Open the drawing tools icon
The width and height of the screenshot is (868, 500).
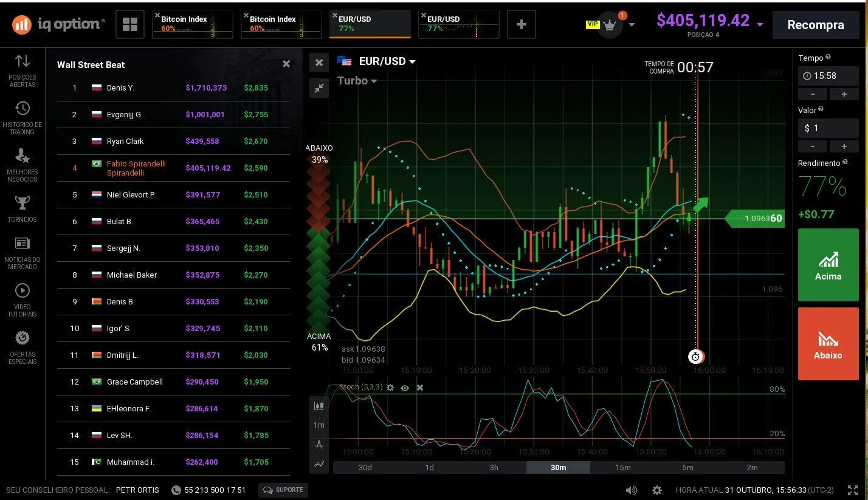pyautogui.click(x=319, y=445)
